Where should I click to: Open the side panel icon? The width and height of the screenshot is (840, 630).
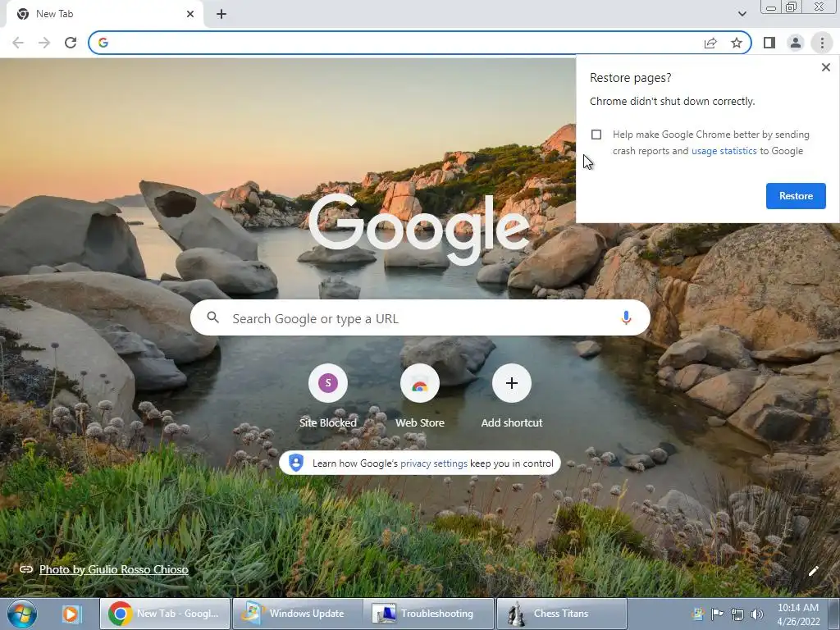coord(769,43)
